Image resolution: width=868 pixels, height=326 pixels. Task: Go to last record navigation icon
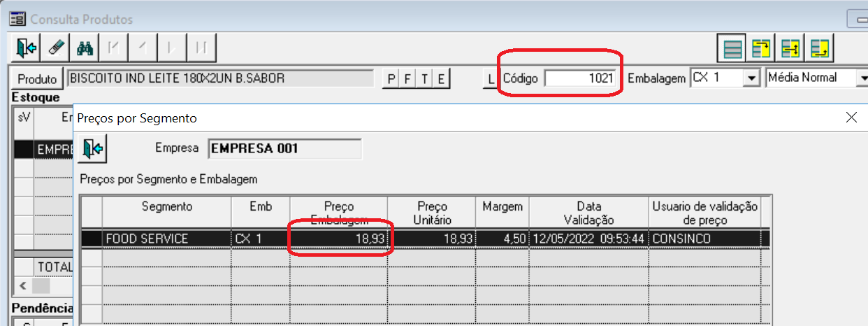(x=201, y=48)
